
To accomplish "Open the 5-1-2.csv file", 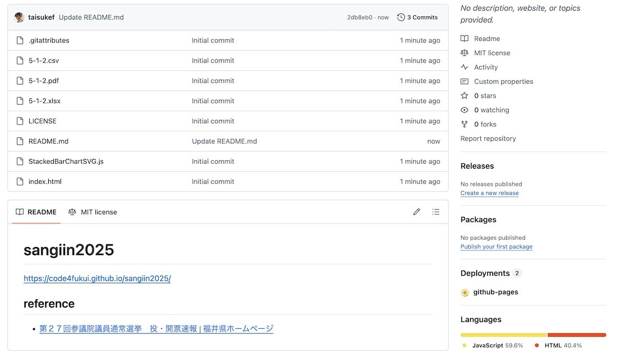I will click(44, 60).
